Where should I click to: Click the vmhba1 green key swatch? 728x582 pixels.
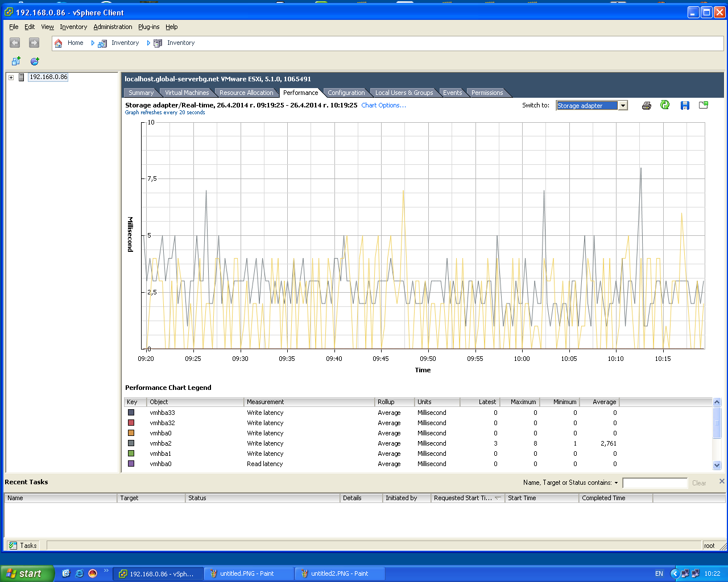point(131,454)
